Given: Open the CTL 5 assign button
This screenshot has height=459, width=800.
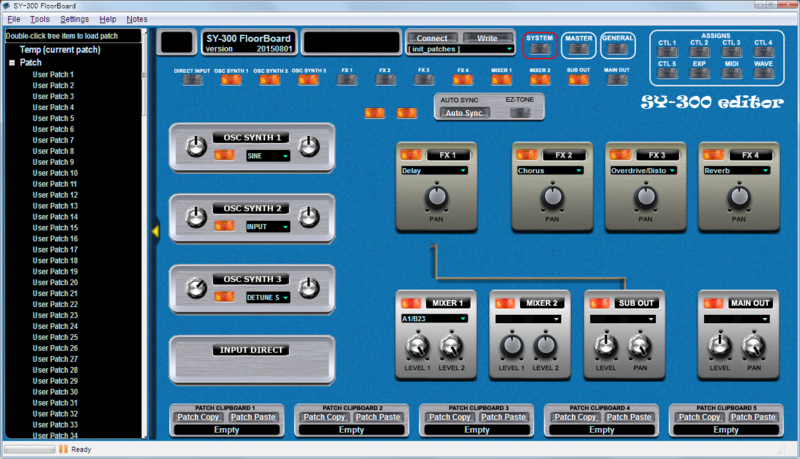Looking at the screenshot, I should coord(667,73).
